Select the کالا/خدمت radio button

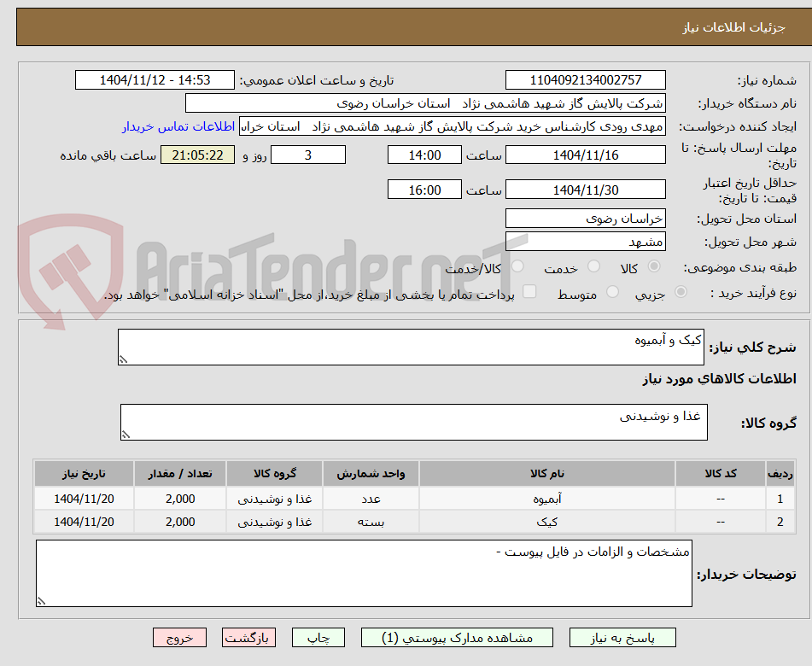[517, 266]
